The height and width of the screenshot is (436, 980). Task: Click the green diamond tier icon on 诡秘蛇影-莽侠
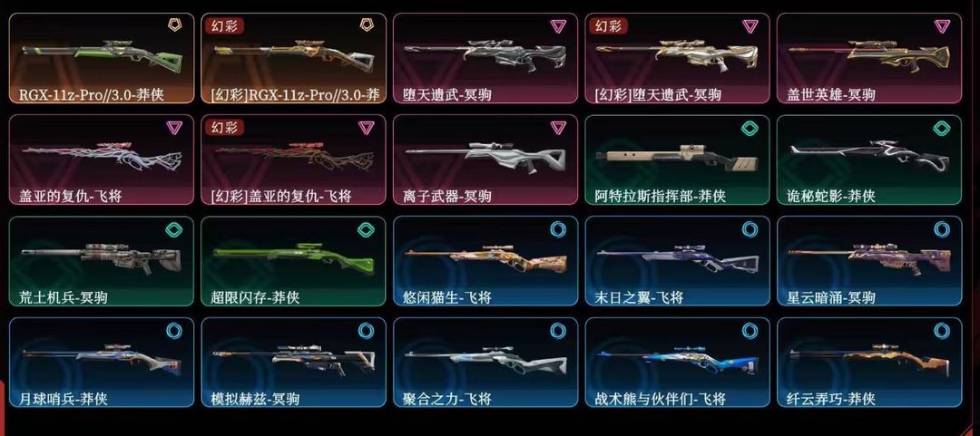pos(942,128)
